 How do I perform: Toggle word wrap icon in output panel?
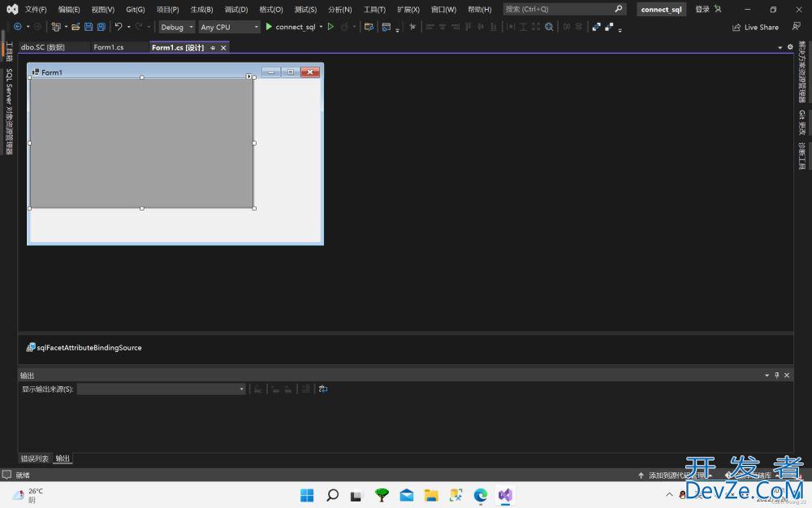point(323,389)
